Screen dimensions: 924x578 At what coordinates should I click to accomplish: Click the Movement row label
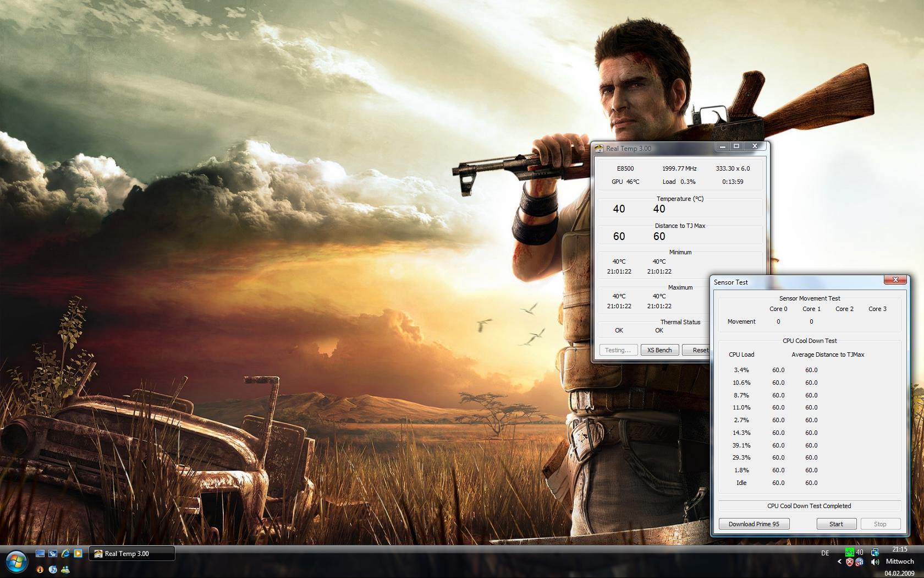click(741, 321)
